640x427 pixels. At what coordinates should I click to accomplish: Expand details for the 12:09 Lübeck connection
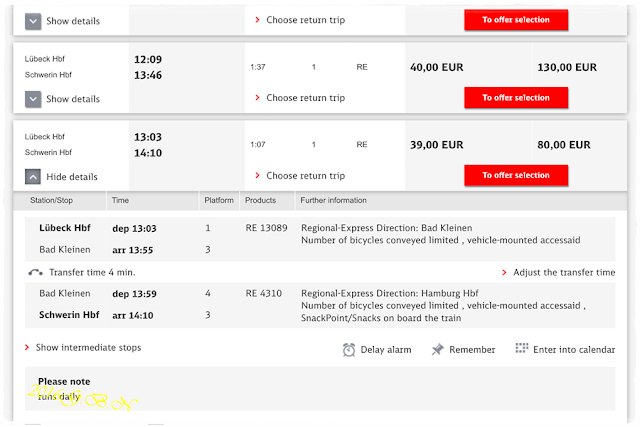pyautogui.click(x=33, y=99)
